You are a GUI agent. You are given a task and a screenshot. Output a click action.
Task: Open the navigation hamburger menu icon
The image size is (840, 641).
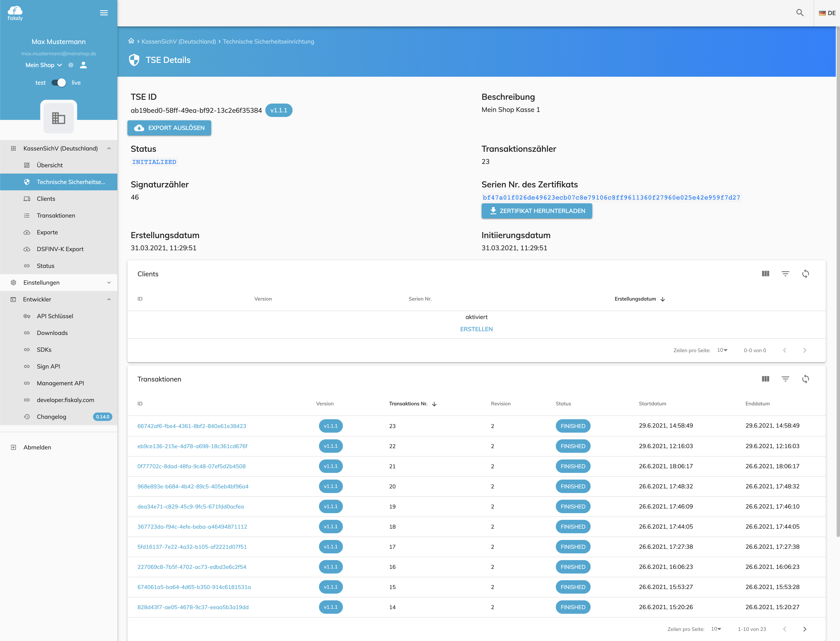coord(103,13)
